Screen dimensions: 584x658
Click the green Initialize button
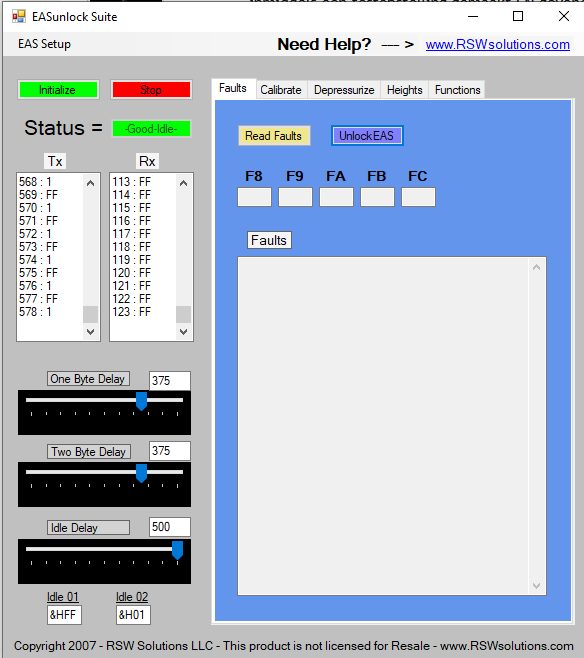point(58,90)
